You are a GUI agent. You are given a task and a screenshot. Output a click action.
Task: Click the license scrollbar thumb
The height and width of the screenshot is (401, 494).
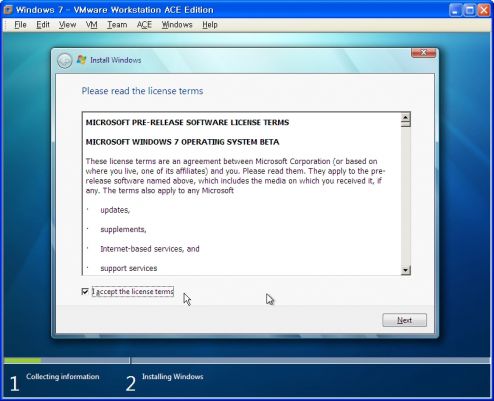click(x=406, y=124)
